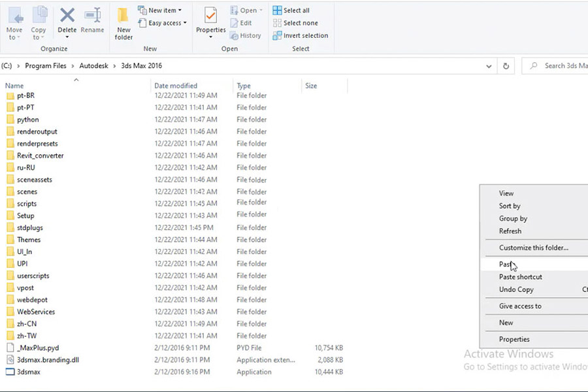Image resolution: width=588 pixels, height=392 pixels.
Task: Select the zh-TW folder name
Action: (x=27, y=336)
